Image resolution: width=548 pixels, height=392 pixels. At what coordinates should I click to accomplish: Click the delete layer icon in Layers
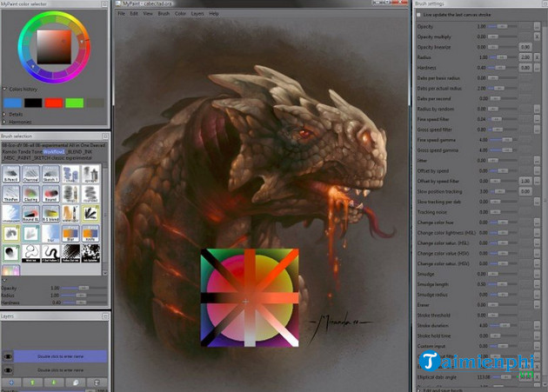97,382
